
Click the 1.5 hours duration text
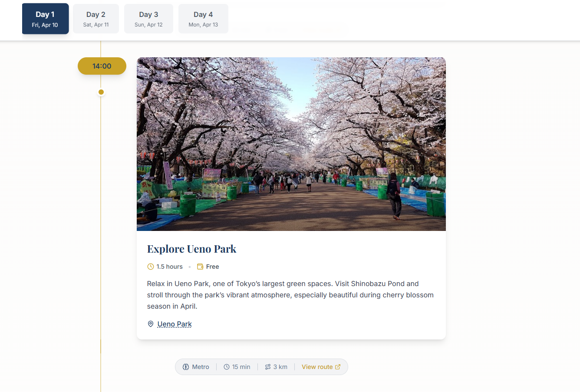coord(170,267)
